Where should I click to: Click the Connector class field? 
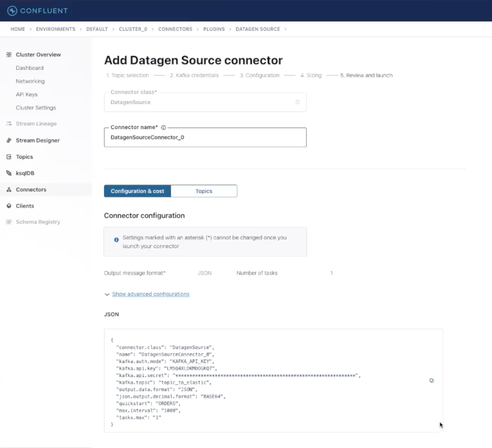point(205,102)
